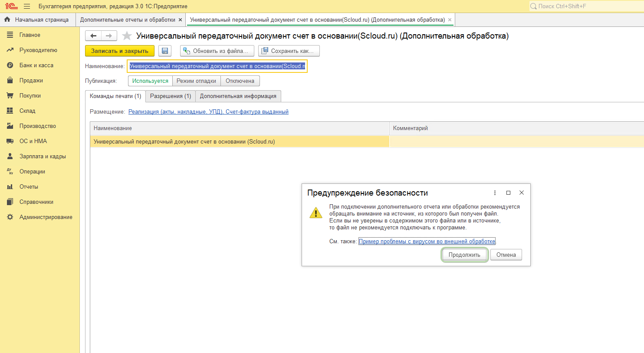
Task: Click the Наименование input field
Action: [217, 66]
